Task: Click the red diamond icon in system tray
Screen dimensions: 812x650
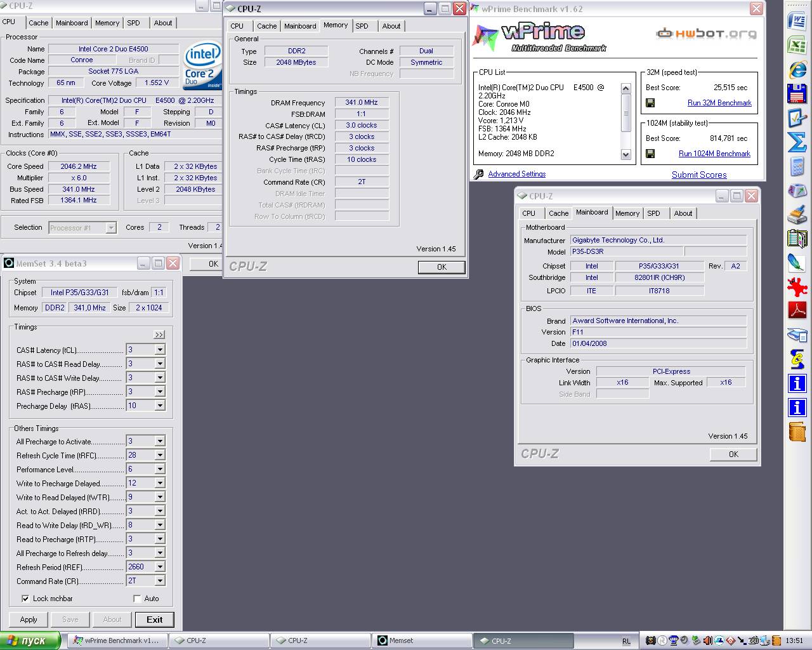Action: click(731, 640)
